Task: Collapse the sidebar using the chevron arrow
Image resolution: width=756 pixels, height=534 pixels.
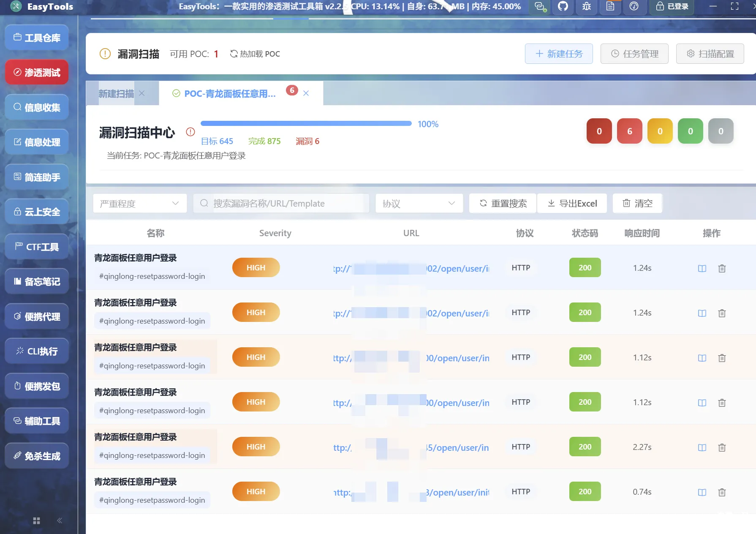Action: coord(59,520)
